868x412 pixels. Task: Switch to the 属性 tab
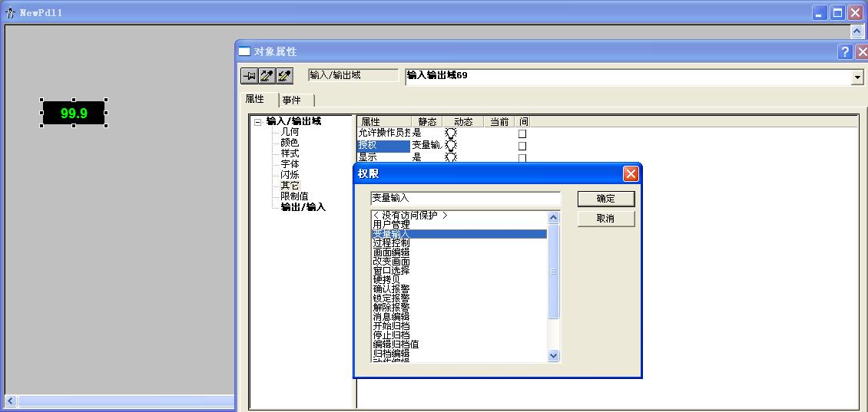255,99
